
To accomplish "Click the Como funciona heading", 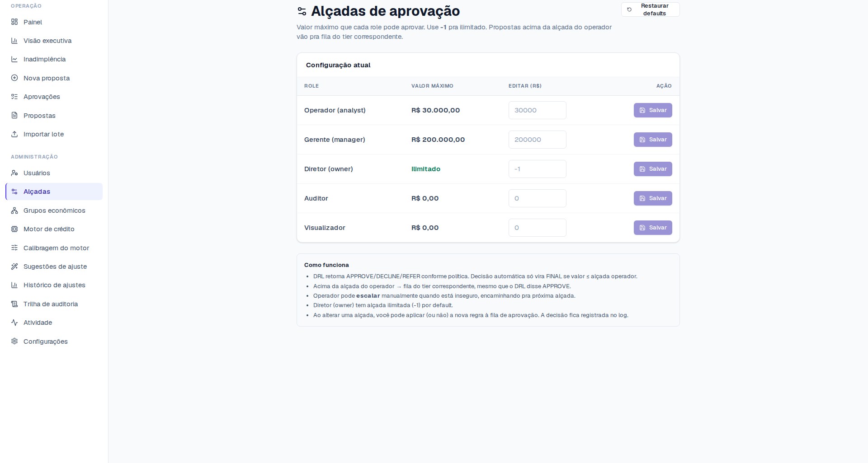I will point(326,265).
